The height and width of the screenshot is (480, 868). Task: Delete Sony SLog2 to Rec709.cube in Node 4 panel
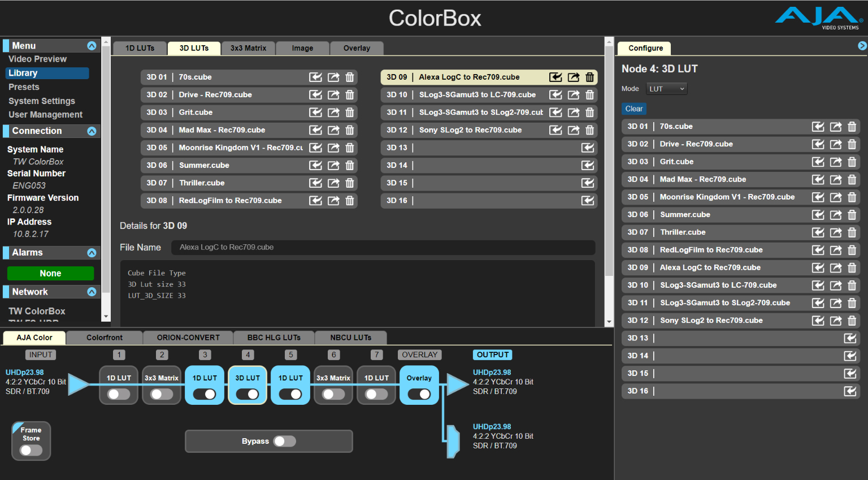click(852, 320)
